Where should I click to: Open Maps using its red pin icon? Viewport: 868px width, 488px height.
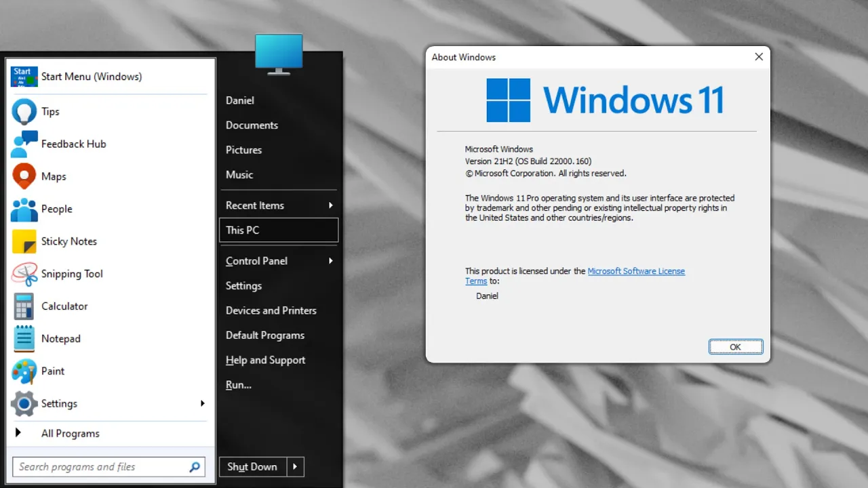click(24, 176)
